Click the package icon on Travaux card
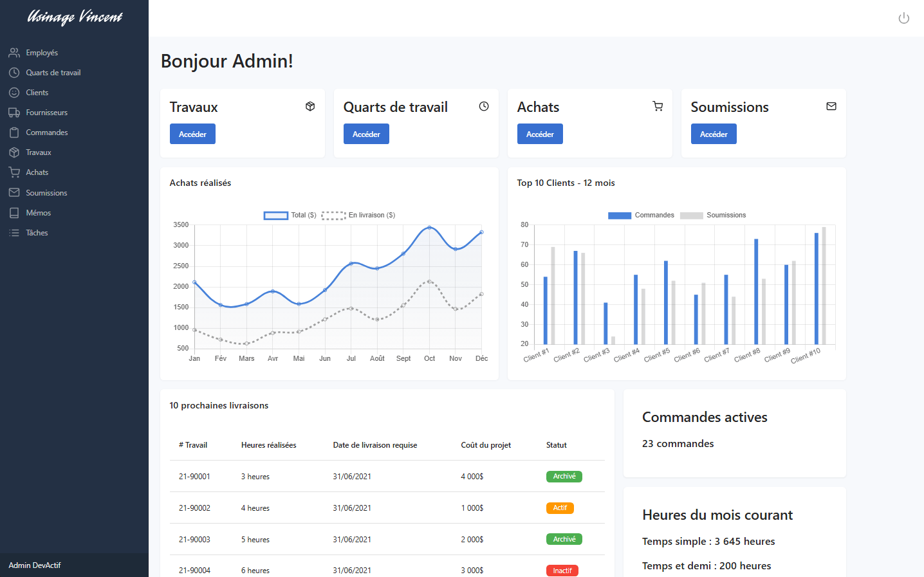The width and height of the screenshot is (924, 577). click(310, 106)
